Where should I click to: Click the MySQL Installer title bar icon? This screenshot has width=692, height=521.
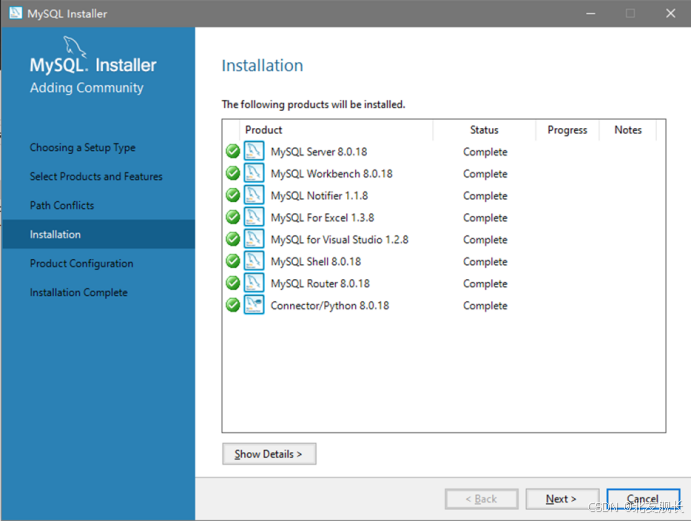pyautogui.click(x=15, y=13)
